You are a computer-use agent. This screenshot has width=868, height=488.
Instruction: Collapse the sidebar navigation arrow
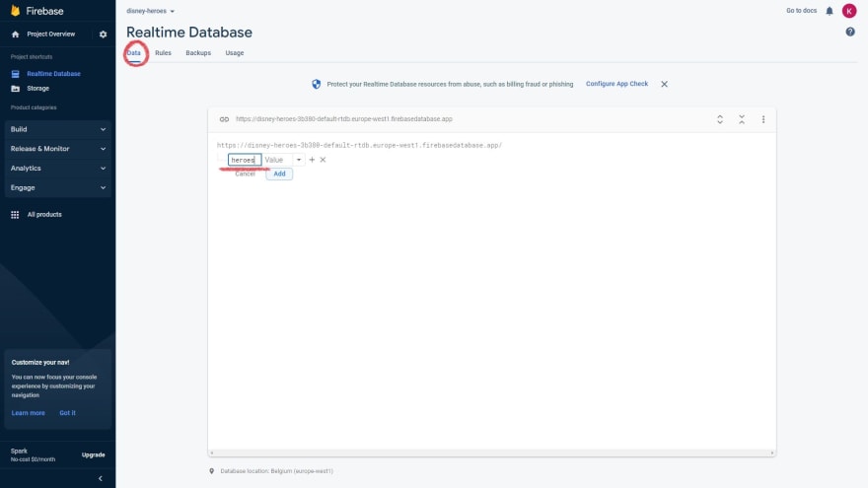[101, 478]
